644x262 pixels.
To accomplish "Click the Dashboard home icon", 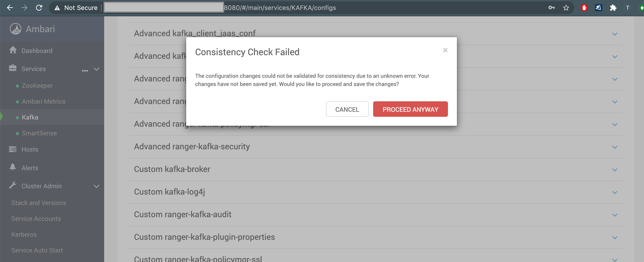I will 13,50.
